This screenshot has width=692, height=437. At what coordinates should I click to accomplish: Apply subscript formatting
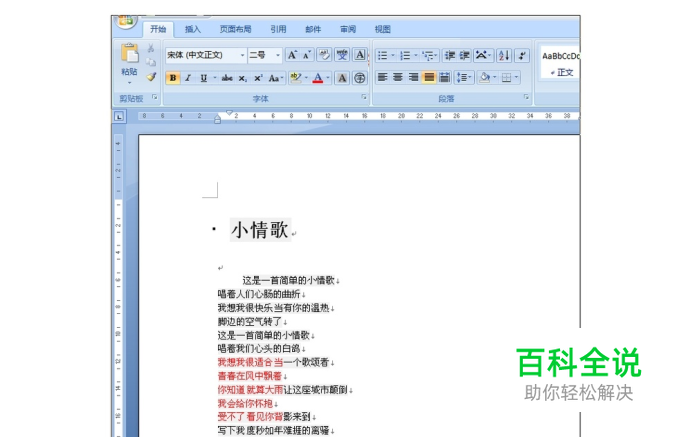tap(242, 78)
